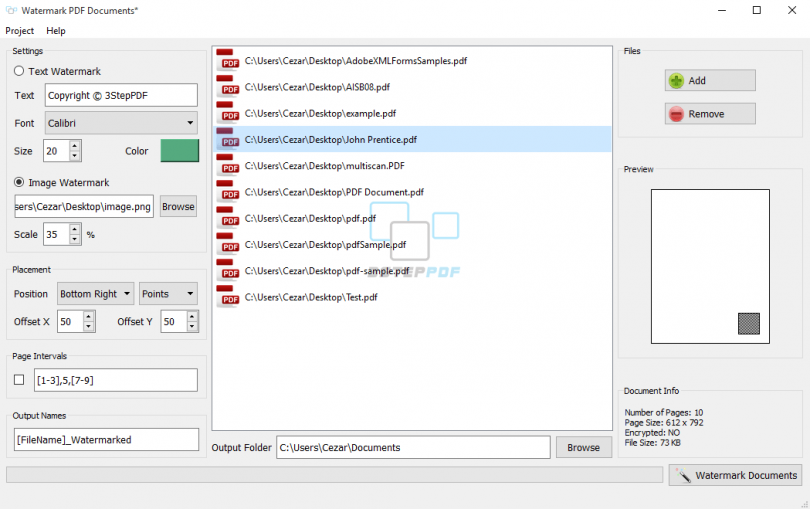
Task: Open the Points units dropdown
Action: (x=168, y=294)
